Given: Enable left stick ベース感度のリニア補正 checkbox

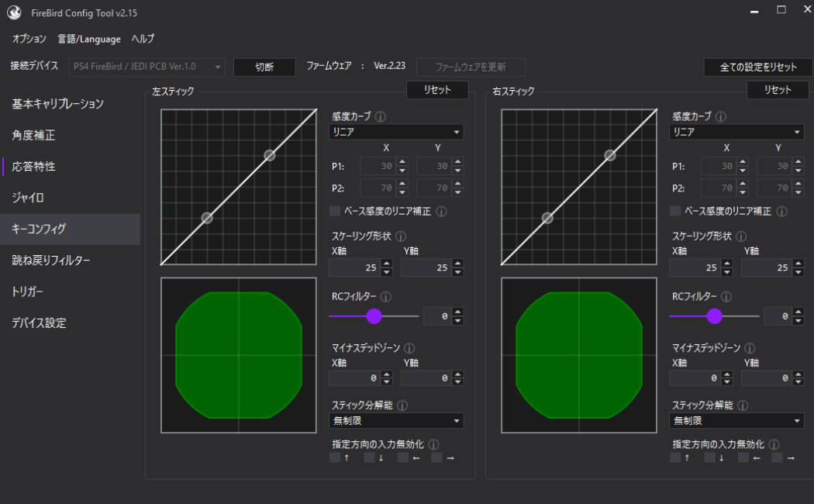Looking at the screenshot, I should tap(335, 211).
